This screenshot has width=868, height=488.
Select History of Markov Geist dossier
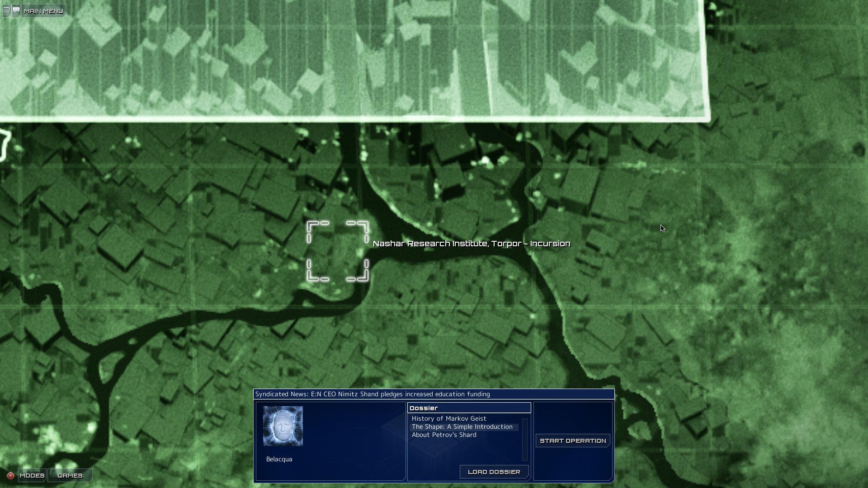tap(448, 418)
